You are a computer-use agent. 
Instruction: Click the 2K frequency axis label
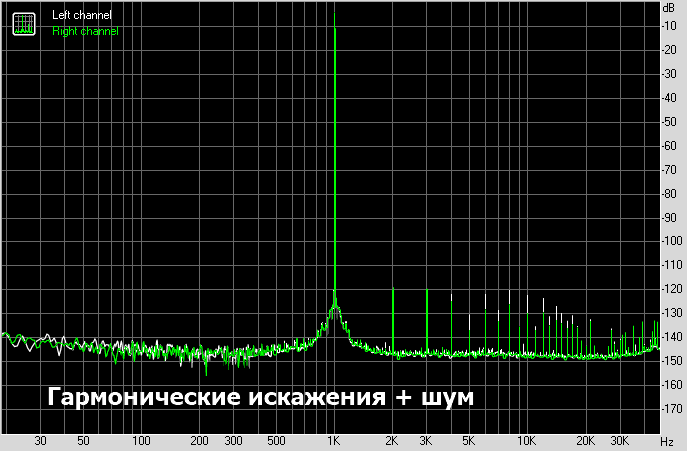click(393, 441)
